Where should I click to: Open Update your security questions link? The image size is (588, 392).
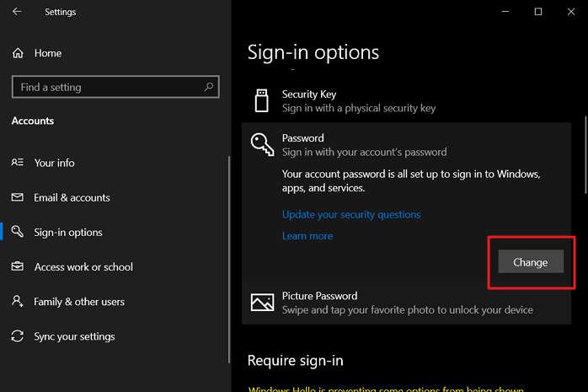point(351,214)
